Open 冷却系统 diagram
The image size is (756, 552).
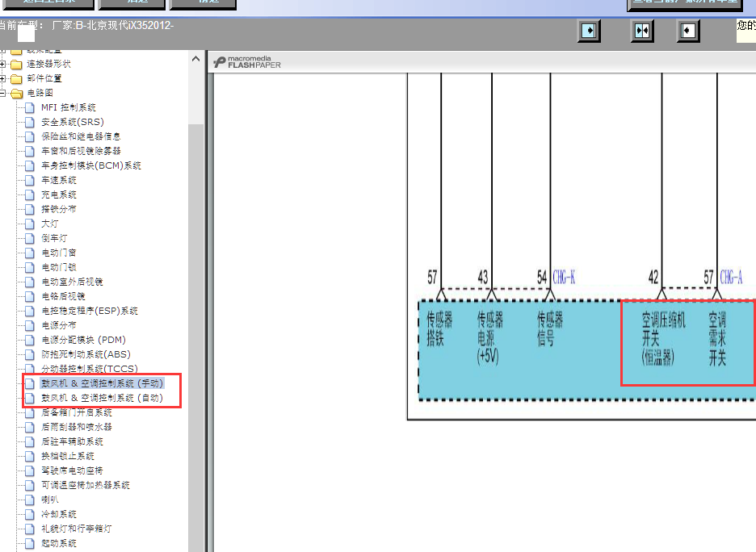coord(59,514)
